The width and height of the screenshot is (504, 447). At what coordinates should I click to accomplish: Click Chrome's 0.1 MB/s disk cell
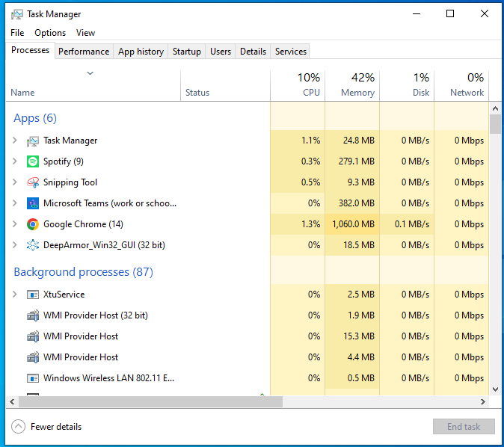(x=407, y=224)
